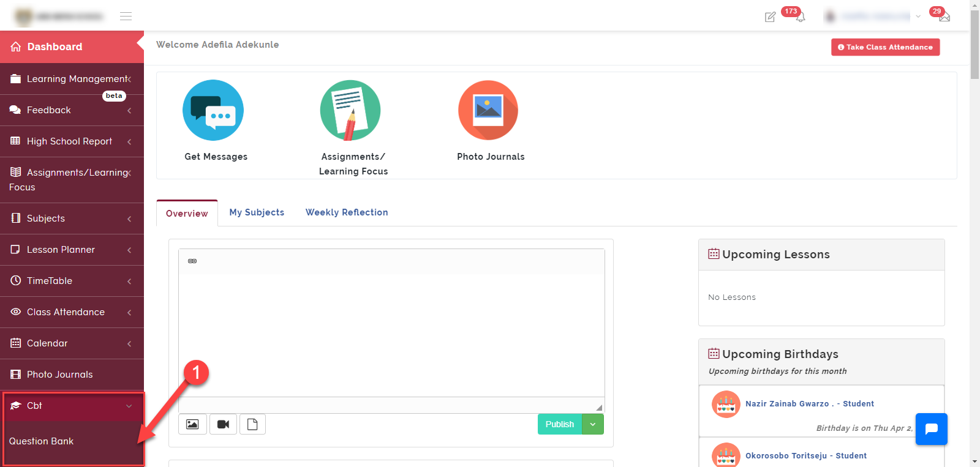Click the "Welcome Adefila Adekunle" text
This screenshot has height=467, width=980.
(217, 45)
